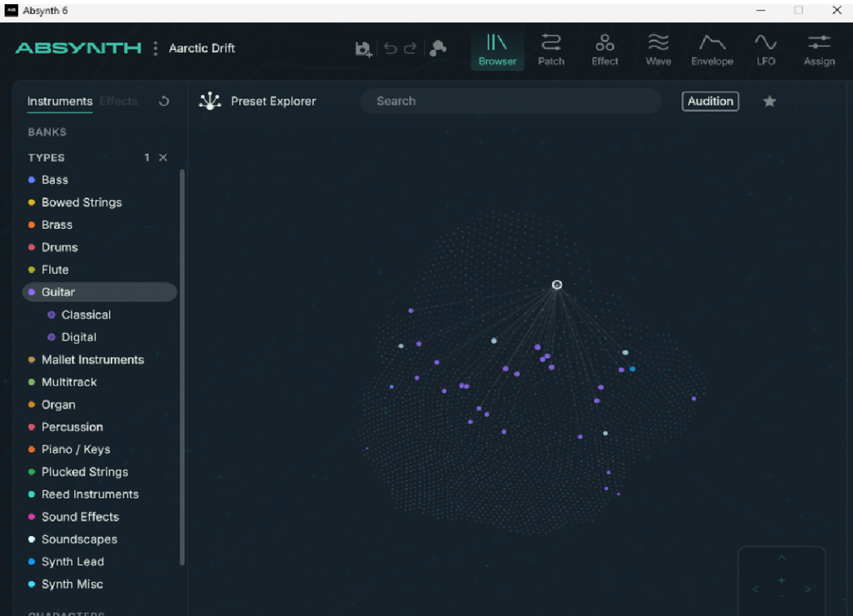
Task: Select the Synth Misc type
Action: pos(100,584)
